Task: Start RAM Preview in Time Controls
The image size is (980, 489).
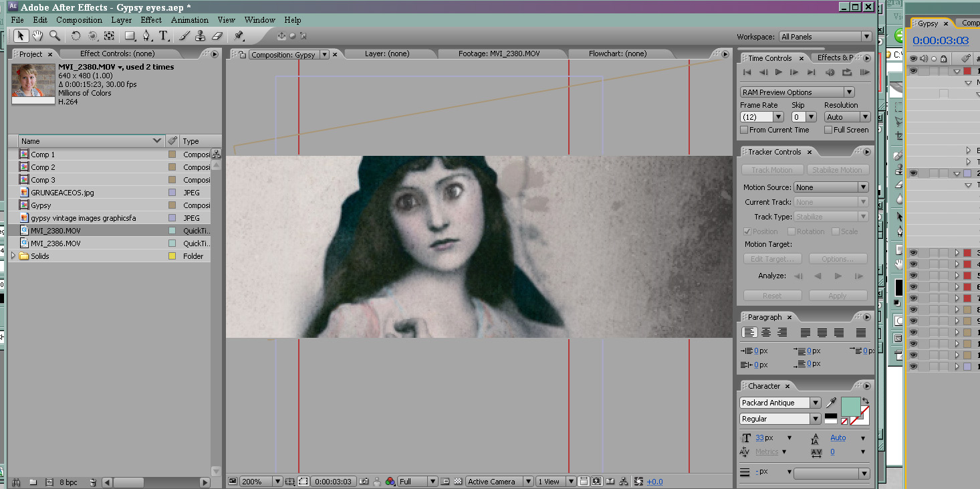Action: point(864,72)
